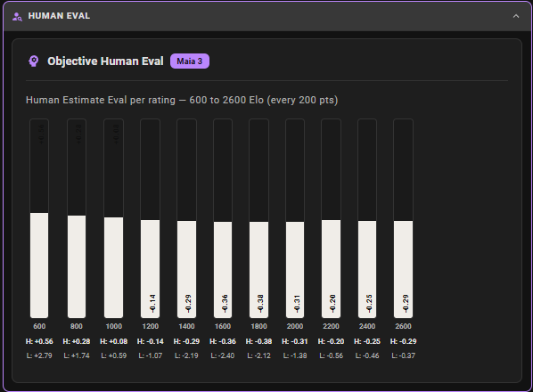Click the 600 rating label
533x392 pixels.
click(x=39, y=326)
